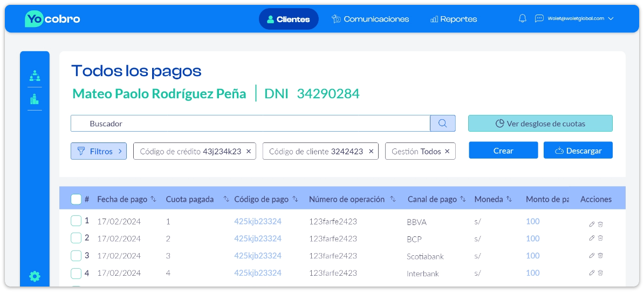The image size is (644, 293).
Task: Open the settings gear in sidebar
Action: click(35, 277)
